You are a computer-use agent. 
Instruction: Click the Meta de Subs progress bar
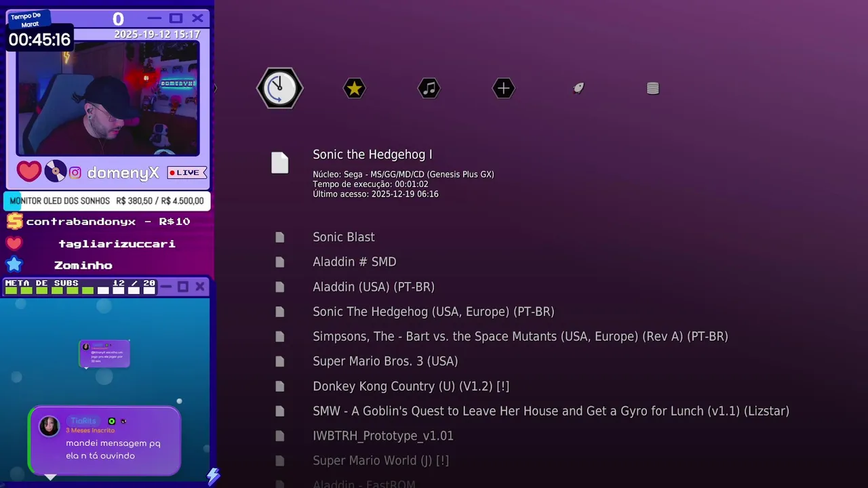tap(80, 290)
